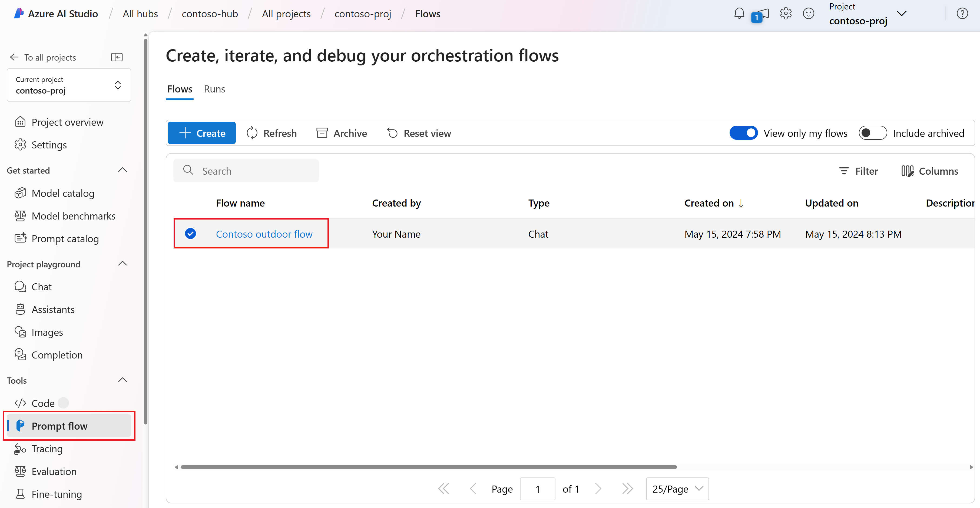Switch to the Flows tab
This screenshot has height=508, width=980.
180,89
